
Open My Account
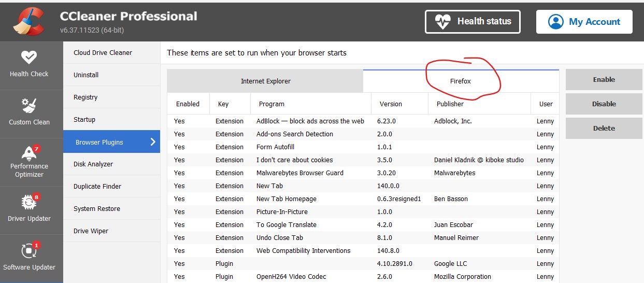tap(584, 22)
